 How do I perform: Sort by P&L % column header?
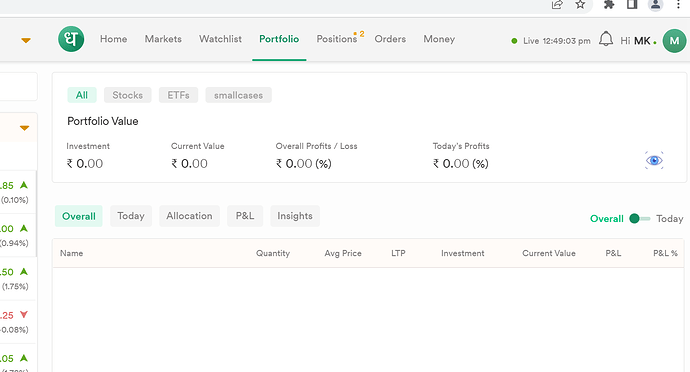point(665,253)
